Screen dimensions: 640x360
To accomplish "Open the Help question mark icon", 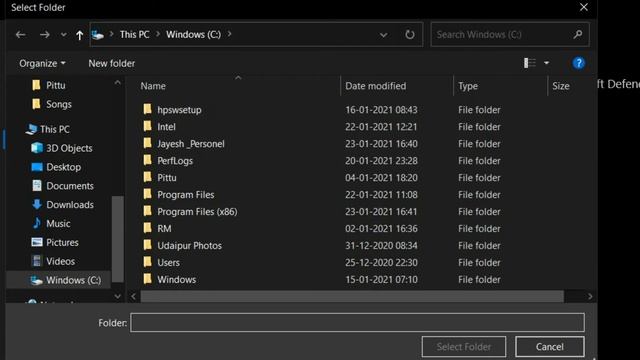I will [x=578, y=63].
